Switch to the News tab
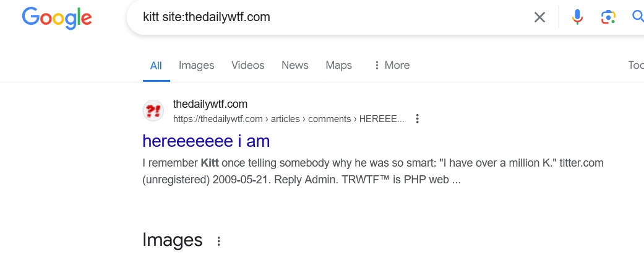Viewport: 644px width, 262px height. (x=294, y=65)
